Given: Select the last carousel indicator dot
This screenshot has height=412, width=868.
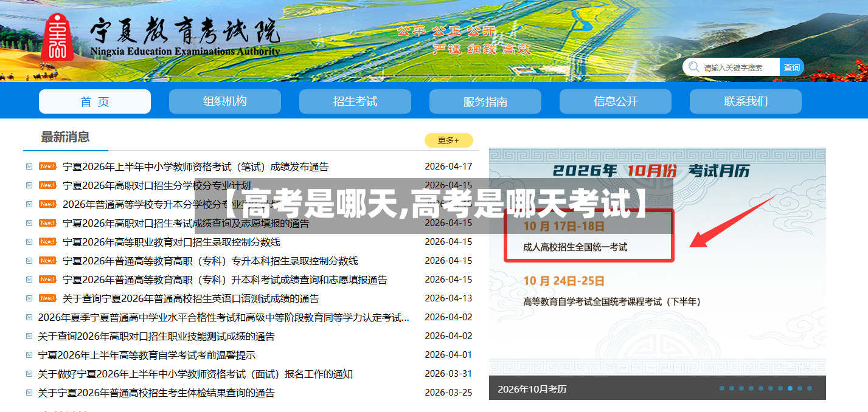Looking at the screenshot, I should click(x=810, y=388).
